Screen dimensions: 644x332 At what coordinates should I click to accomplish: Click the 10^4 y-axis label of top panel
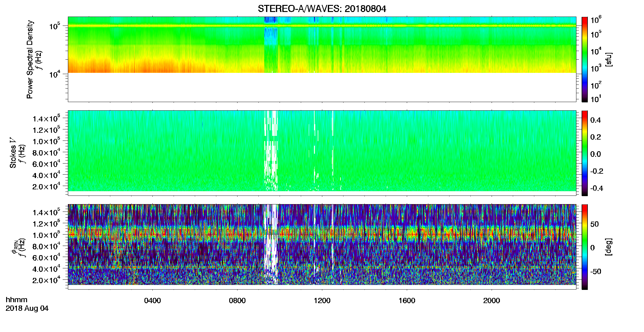[x=55, y=74]
